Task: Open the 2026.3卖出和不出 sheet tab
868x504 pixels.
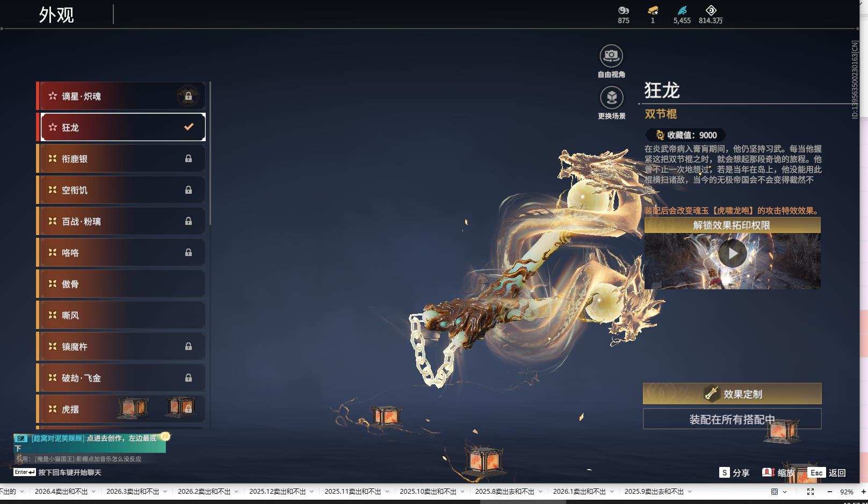Action: [133, 492]
